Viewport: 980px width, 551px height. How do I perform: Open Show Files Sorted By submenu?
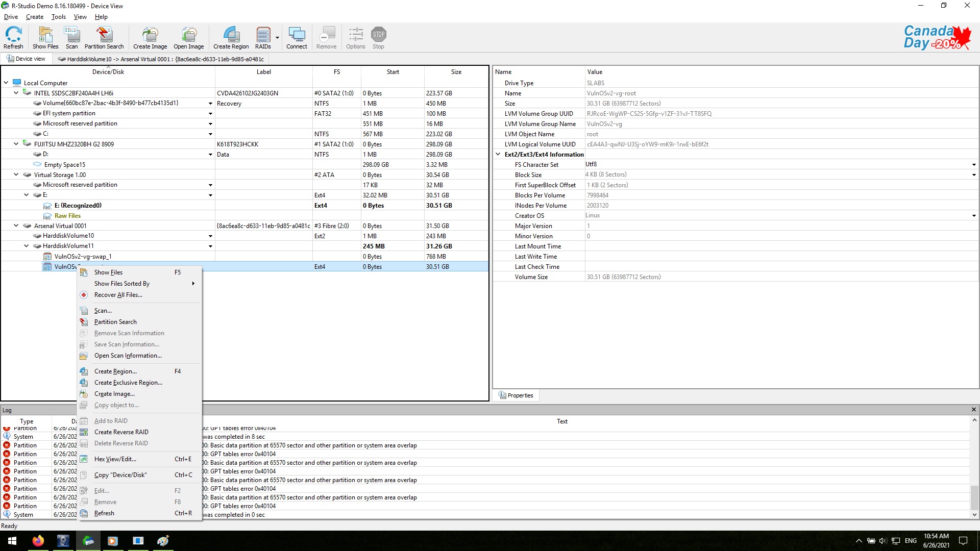click(x=139, y=284)
